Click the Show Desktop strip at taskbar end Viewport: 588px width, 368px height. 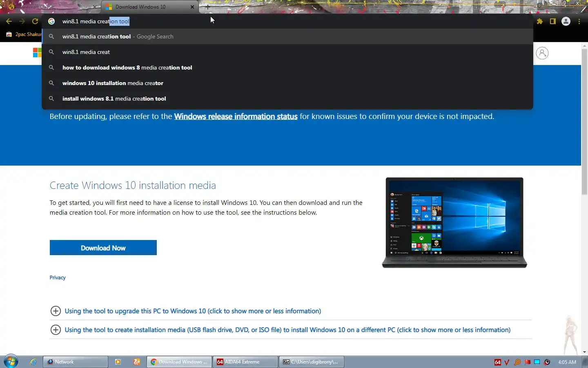pos(585,362)
